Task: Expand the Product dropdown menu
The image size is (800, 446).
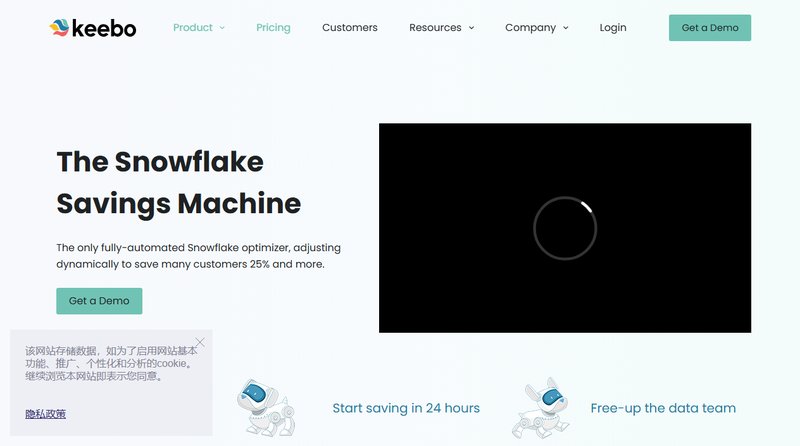Action: click(x=198, y=28)
